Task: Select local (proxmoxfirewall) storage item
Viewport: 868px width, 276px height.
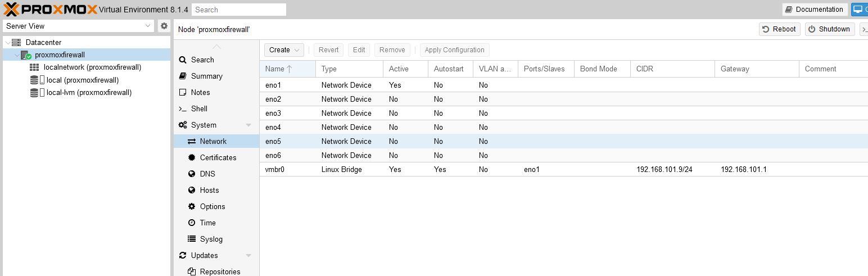Action: pyautogui.click(x=83, y=80)
